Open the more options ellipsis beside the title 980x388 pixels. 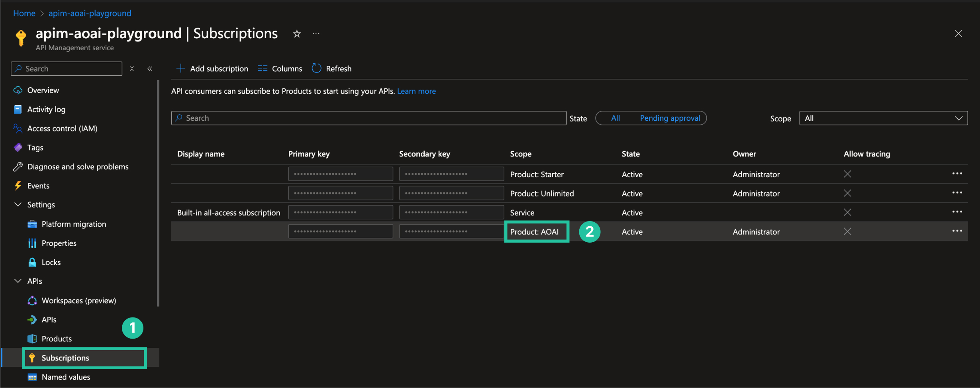pyautogui.click(x=316, y=34)
